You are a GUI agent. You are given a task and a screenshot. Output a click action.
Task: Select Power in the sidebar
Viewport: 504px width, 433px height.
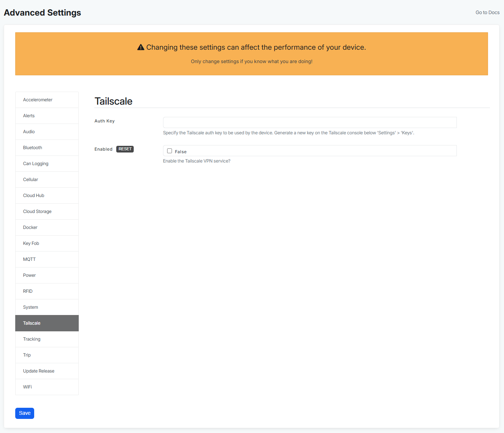(x=47, y=275)
